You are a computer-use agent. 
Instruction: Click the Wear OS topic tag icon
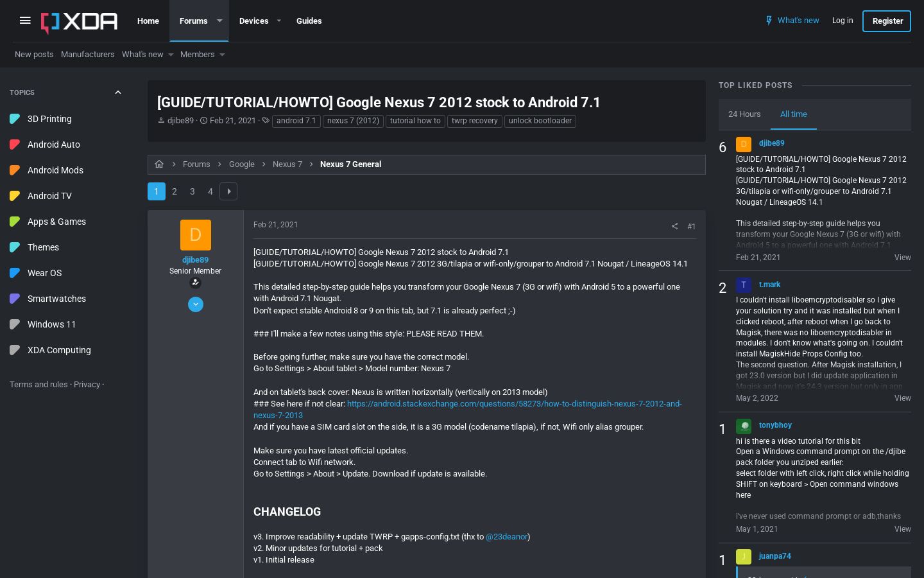tap(15, 273)
